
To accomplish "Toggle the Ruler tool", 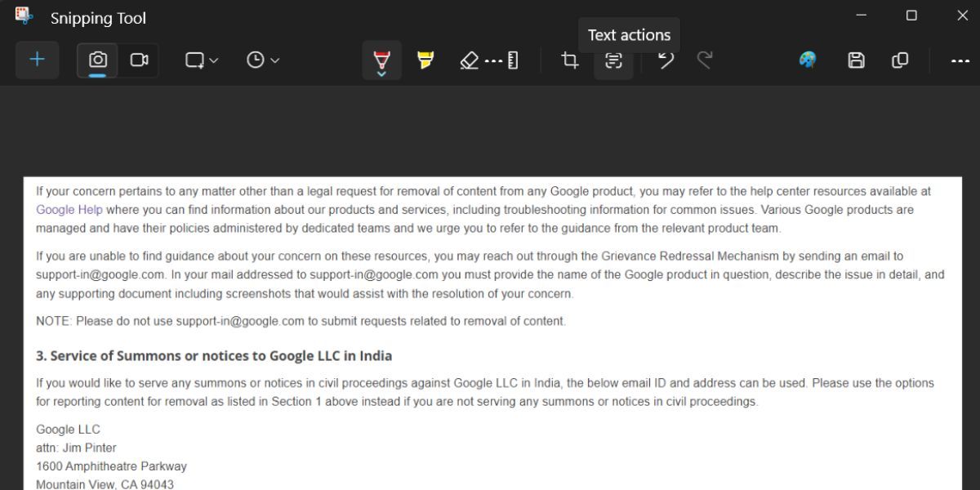I will [513, 60].
